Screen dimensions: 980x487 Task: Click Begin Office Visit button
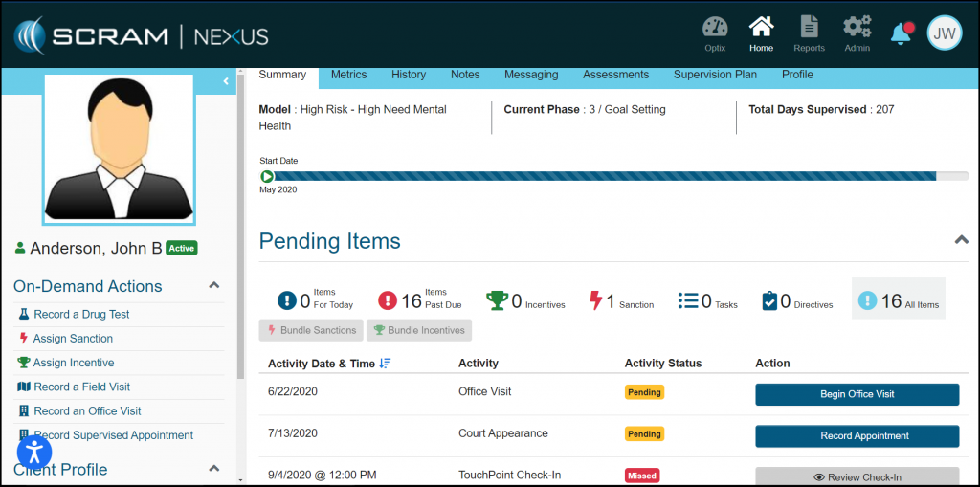tap(857, 394)
